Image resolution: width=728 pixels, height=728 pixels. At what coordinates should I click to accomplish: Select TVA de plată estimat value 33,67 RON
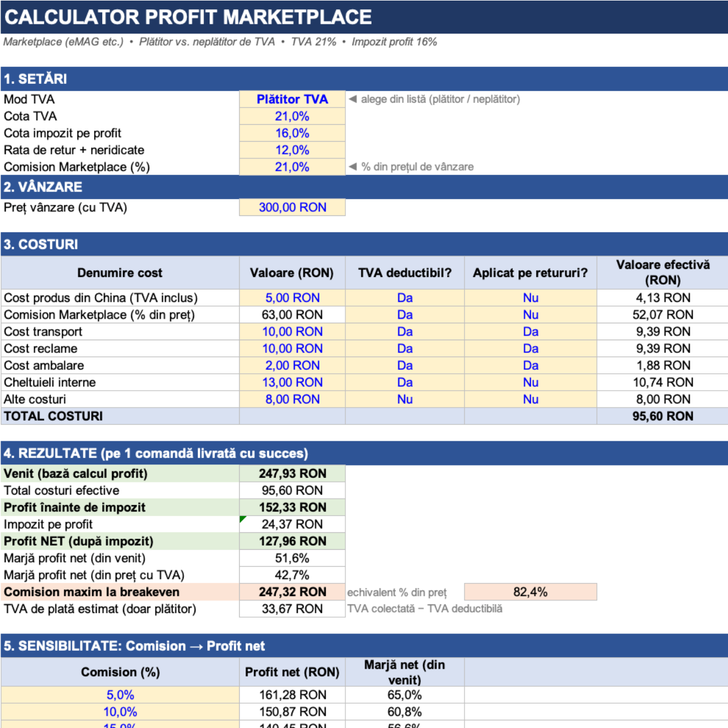coord(292,608)
